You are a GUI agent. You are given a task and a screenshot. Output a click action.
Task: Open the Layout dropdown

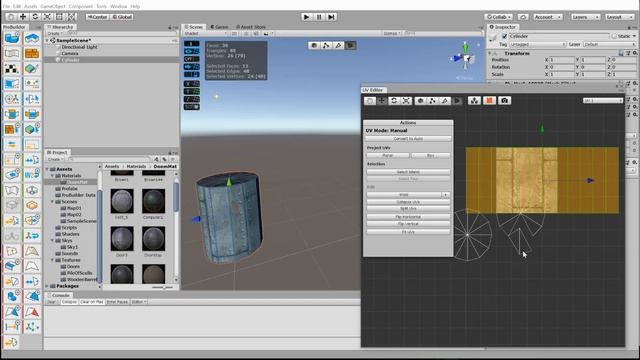click(x=619, y=17)
